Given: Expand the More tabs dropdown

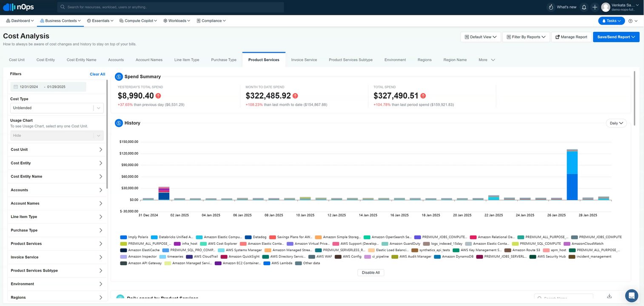Looking at the screenshot, I should [487, 60].
